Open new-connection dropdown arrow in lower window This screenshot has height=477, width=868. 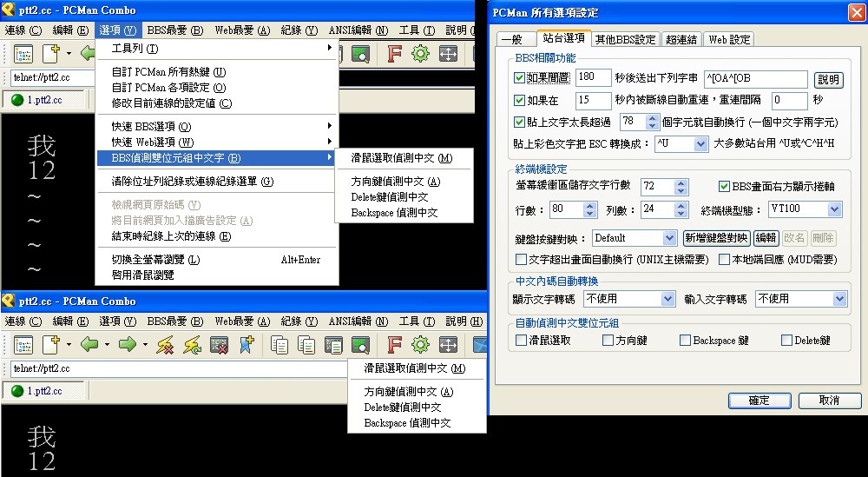pyautogui.click(x=69, y=345)
